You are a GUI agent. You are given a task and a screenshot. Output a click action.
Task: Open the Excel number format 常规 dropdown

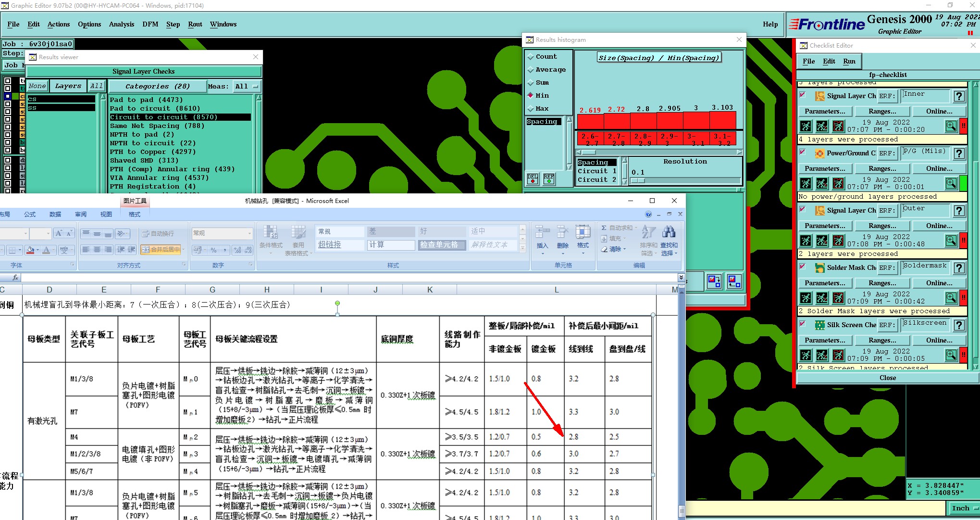[x=249, y=233]
